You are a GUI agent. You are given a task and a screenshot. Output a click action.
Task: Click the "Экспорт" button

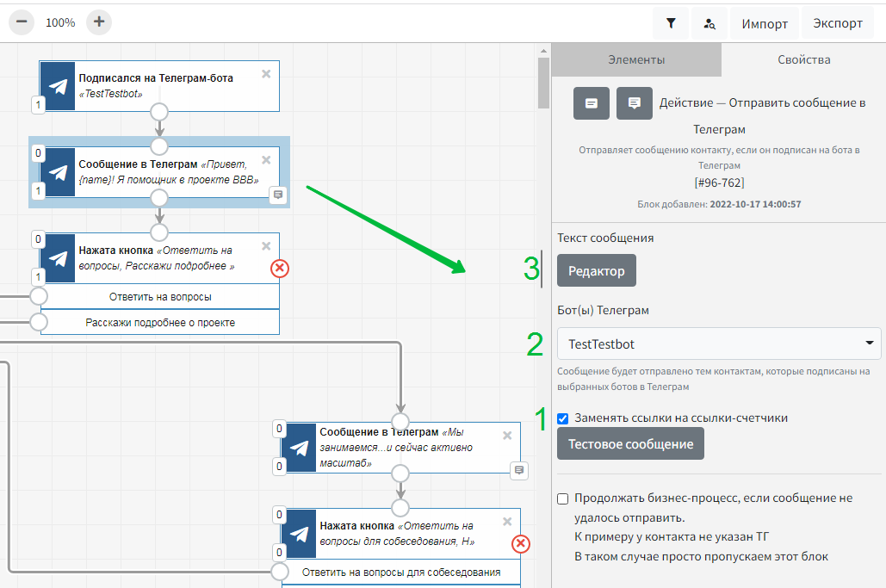coord(837,23)
